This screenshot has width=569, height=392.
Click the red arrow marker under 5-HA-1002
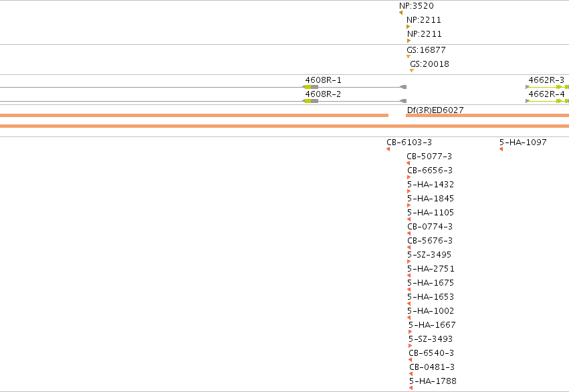[x=409, y=318]
